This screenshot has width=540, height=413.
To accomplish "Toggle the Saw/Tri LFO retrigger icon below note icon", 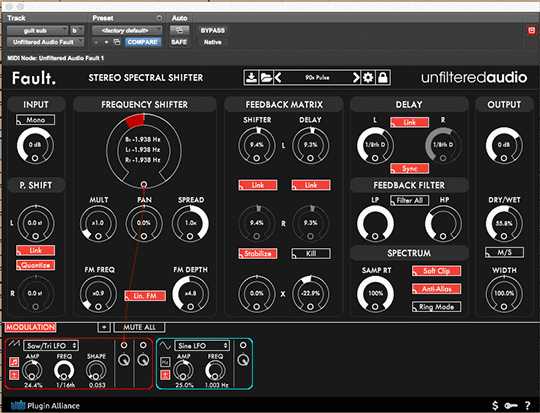I will [14, 374].
